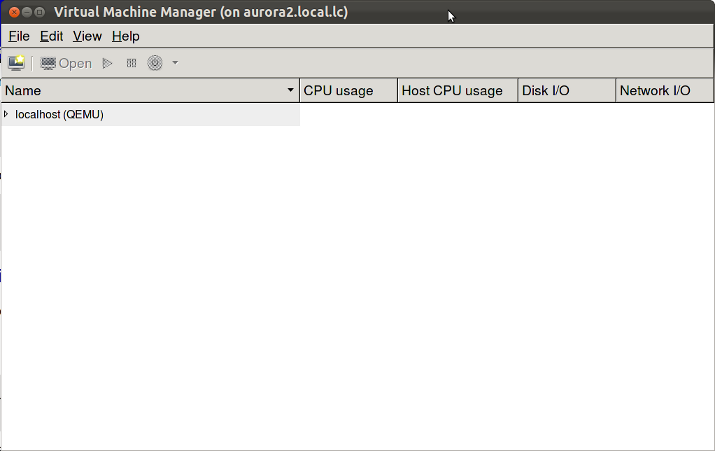This screenshot has height=451, width=715.
Task: Sort list by the Name column
Action: (x=150, y=91)
